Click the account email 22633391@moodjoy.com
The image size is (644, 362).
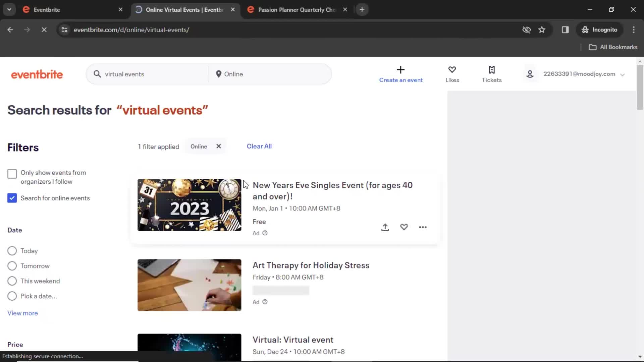(x=579, y=74)
